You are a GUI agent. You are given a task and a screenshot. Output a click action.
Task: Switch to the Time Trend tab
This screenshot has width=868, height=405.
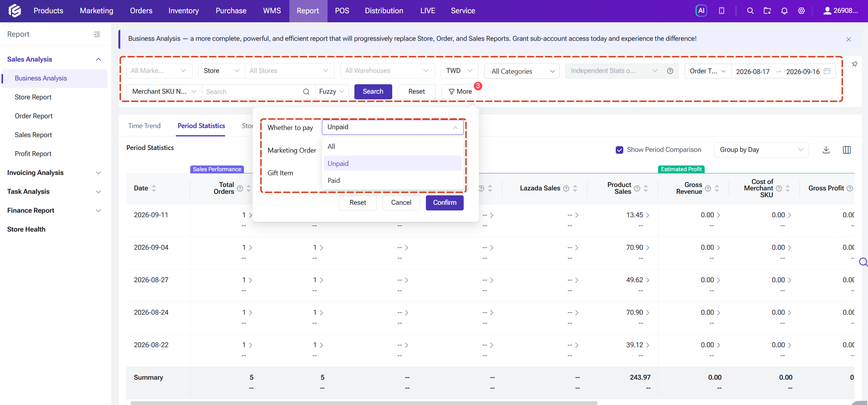click(x=144, y=126)
